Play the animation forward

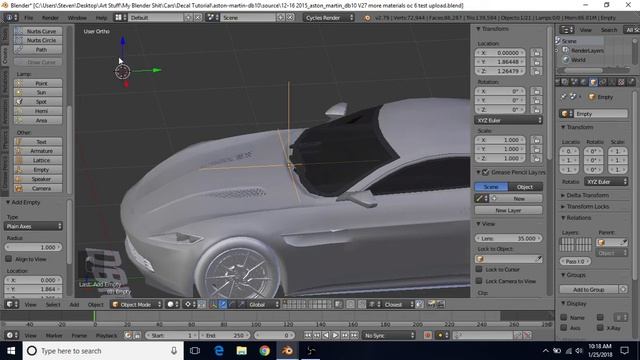pos(335,336)
